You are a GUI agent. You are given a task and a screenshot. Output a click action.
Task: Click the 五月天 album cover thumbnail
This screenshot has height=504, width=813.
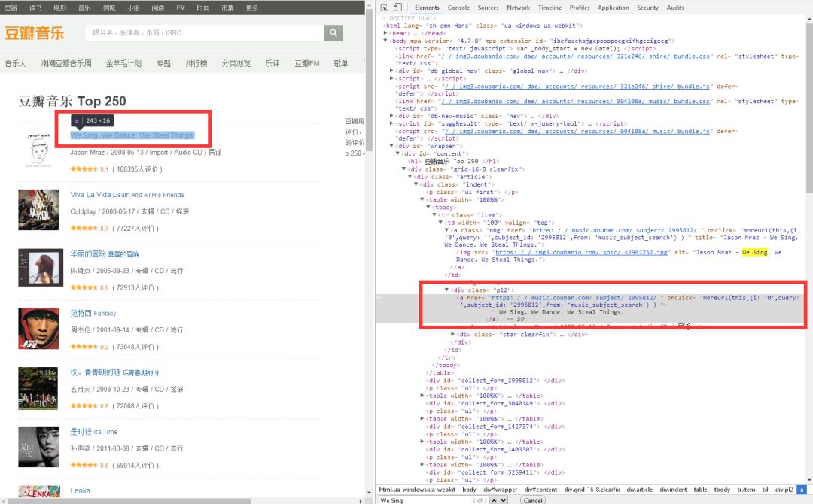pyautogui.click(x=38, y=388)
